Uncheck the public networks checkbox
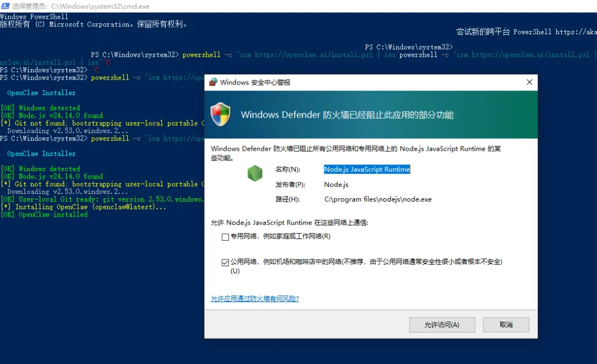The image size is (597, 364). tap(225, 262)
